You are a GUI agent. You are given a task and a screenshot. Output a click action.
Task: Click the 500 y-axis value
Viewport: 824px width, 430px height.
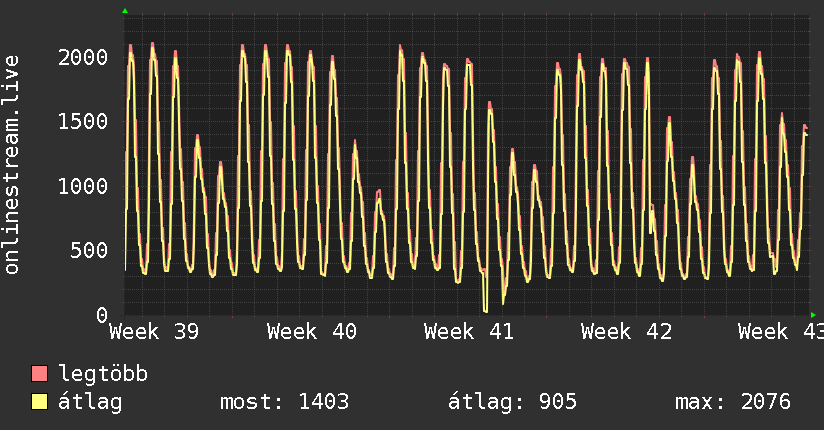[x=89, y=250]
